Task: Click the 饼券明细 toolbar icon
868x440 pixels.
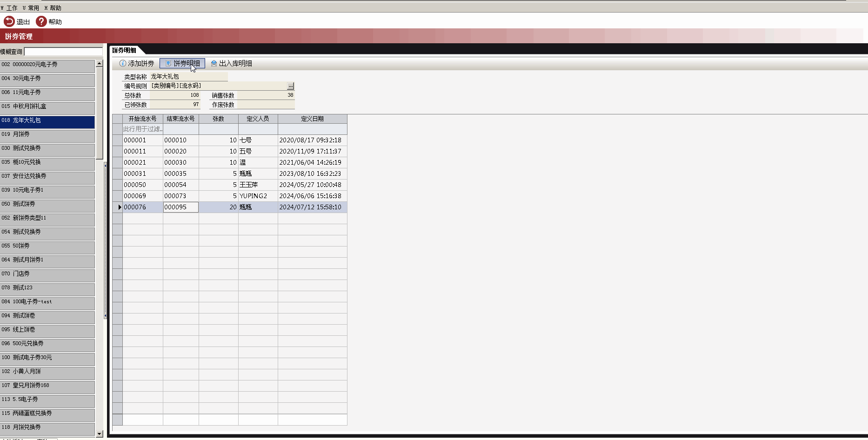Action: coord(168,63)
